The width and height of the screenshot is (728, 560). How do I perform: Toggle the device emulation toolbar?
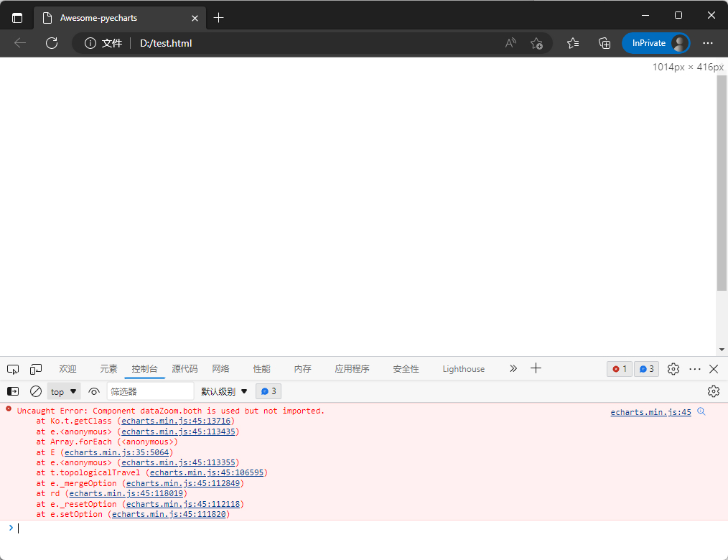[x=36, y=368]
